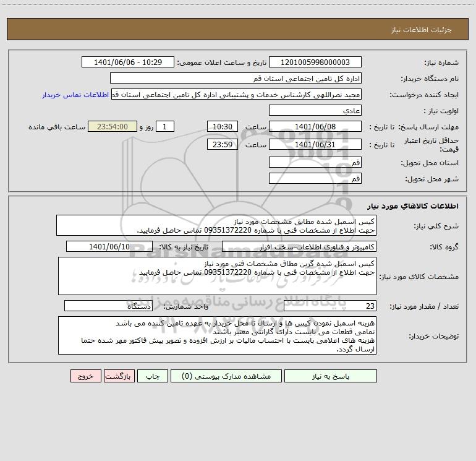
Task: Click goods group field کامپیوتر و فناوری اطلاعات-سخت افزار
Action: click(299, 246)
